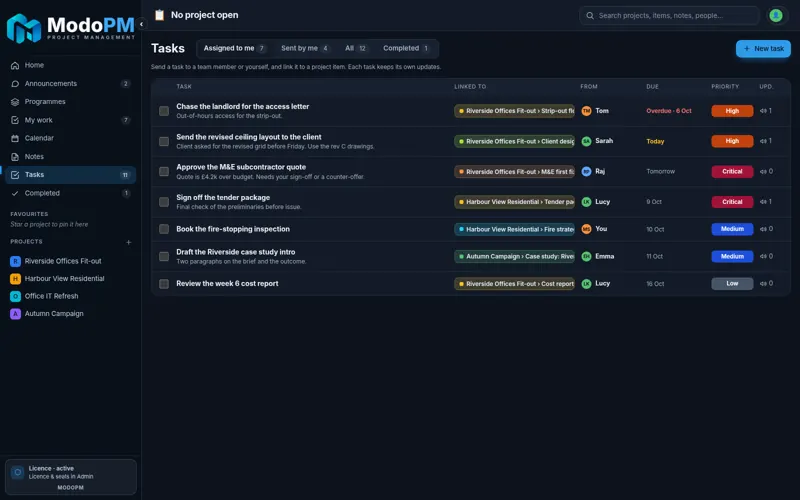Tick Approve the M&E subcontractor quote
The height and width of the screenshot is (500, 800).
(164, 171)
